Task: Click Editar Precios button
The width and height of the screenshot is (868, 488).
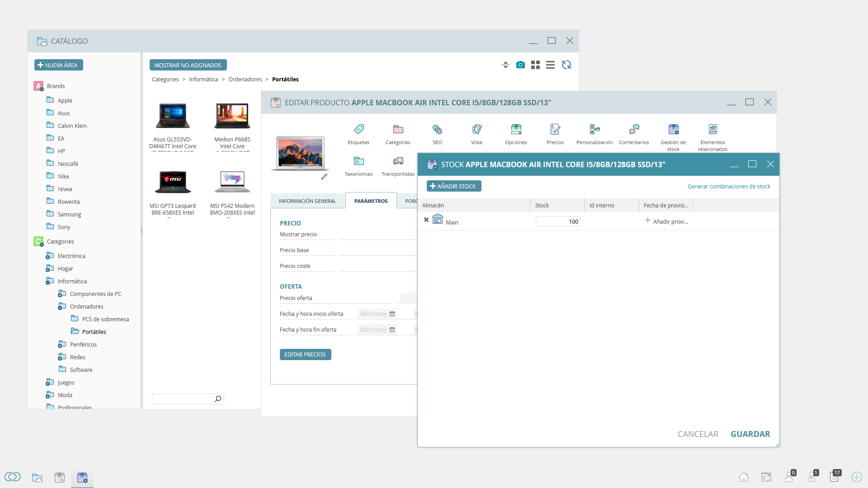Action: [306, 355]
